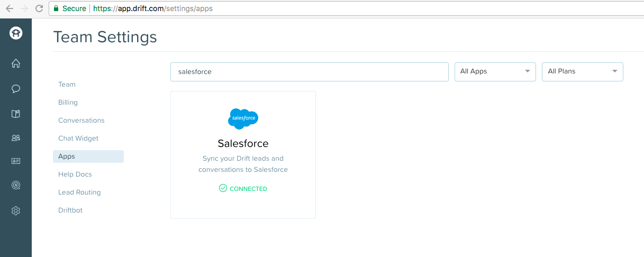Open Conversations settings item

(x=81, y=120)
